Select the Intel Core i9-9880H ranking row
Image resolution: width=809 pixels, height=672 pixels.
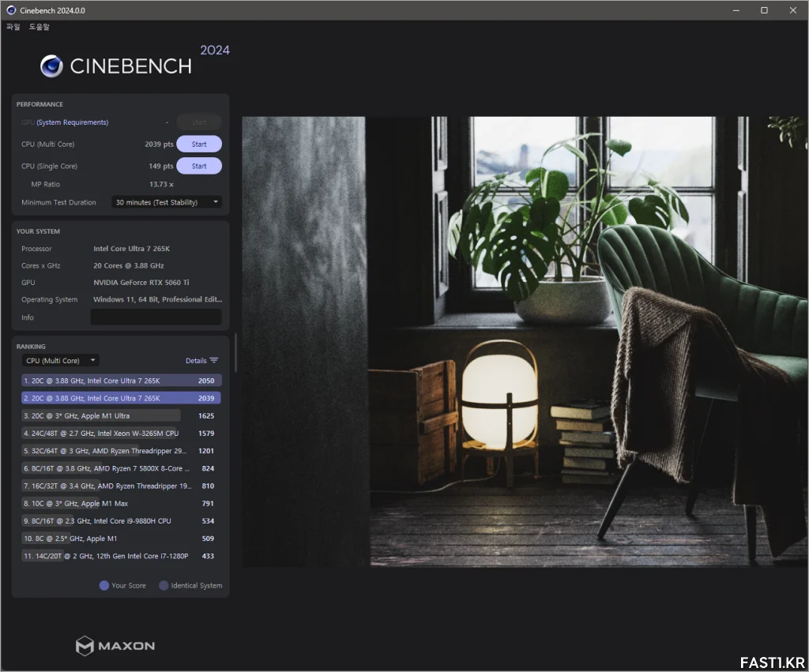(121, 521)
